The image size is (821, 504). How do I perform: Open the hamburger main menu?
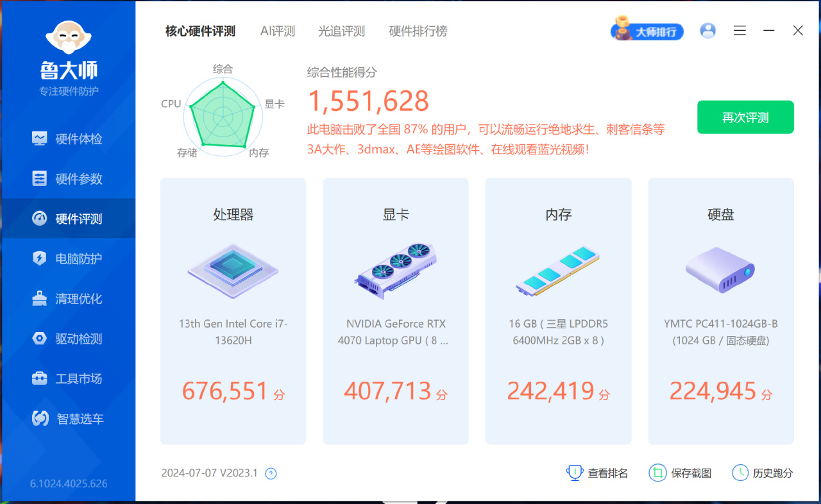tap(740, 30)
